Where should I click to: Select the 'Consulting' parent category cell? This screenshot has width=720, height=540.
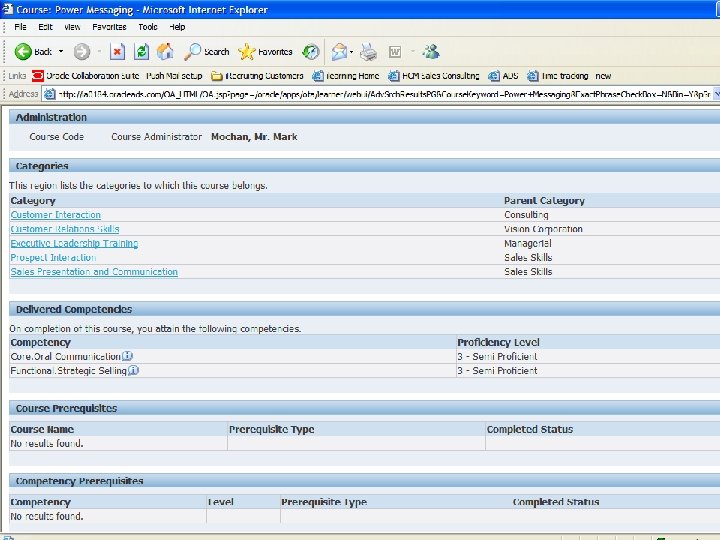coord(526,215)
